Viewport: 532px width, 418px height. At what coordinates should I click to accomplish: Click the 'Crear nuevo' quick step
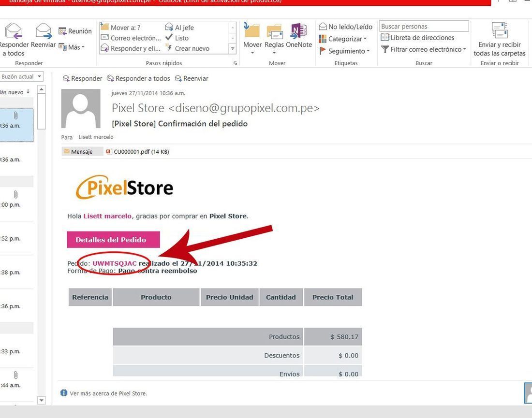[187, 48]
